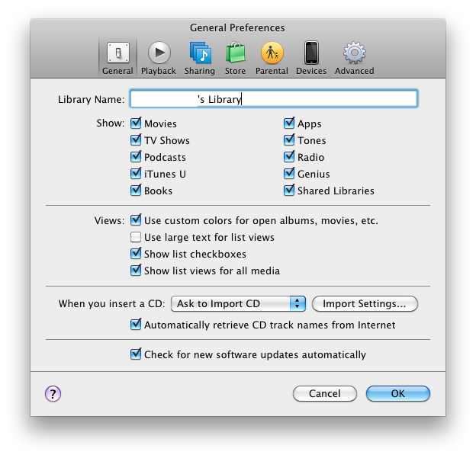Click the Import Settings button
This screenshot has height=458, width=476.
[365, 303]
